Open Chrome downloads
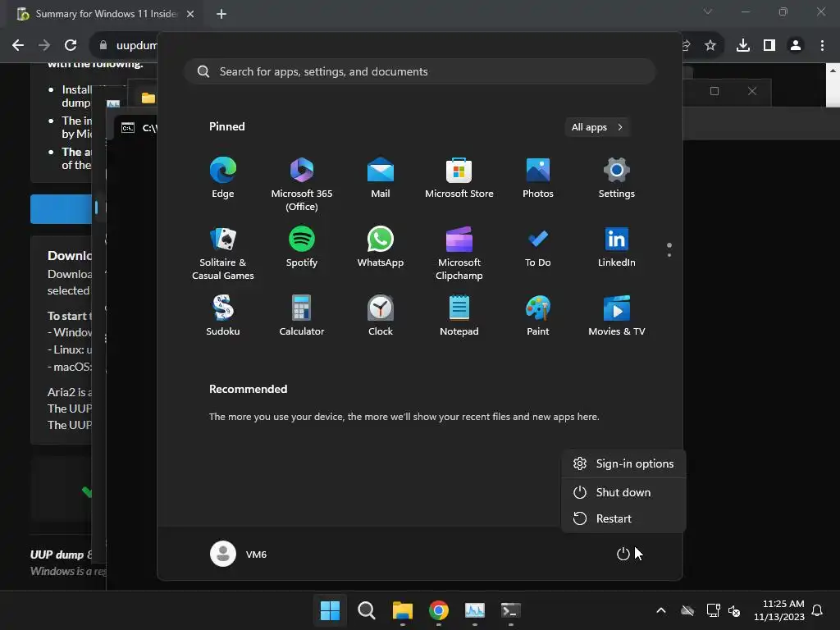840x630 pixels. [x=743, y=46]
